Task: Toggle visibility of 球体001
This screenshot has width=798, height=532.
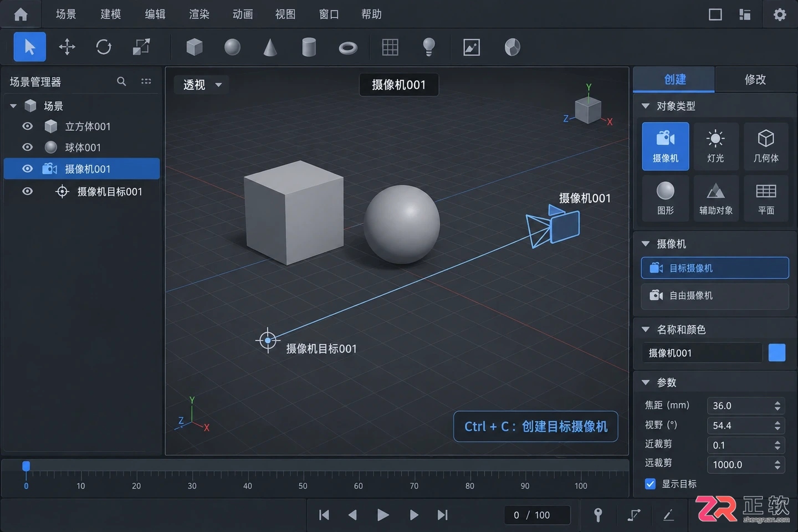Action: pyautogui.click(x=27, y=147)
